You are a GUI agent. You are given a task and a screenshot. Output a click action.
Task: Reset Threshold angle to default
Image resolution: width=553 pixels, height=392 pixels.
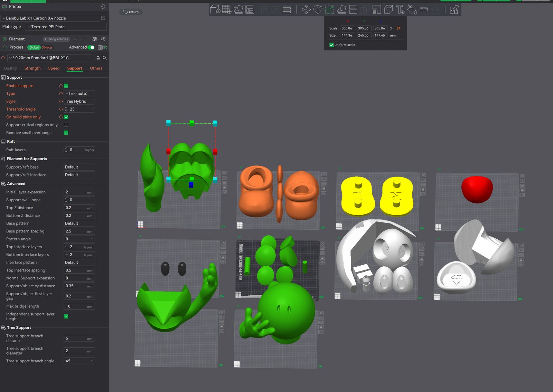61,109
